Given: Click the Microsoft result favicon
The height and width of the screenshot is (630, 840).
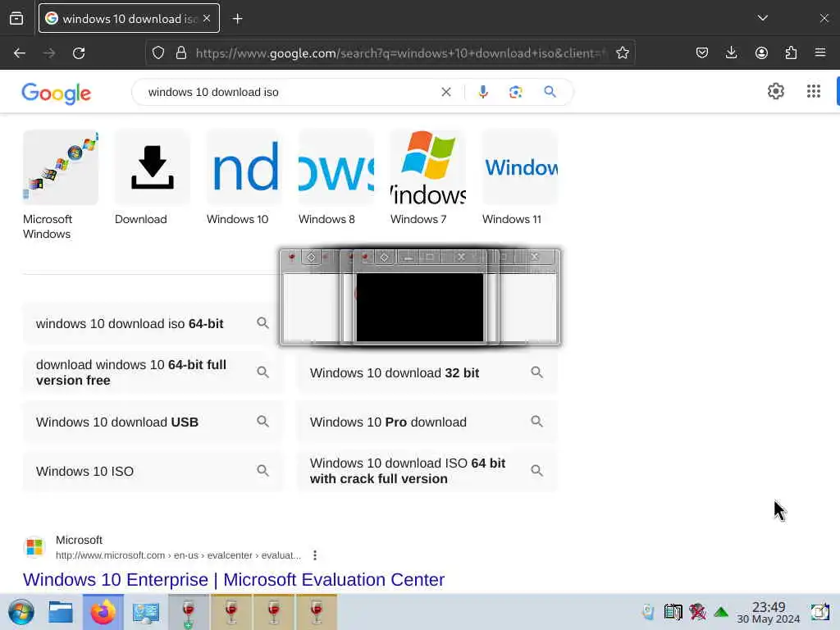Looking at the screenshot, I should point(34,547).
